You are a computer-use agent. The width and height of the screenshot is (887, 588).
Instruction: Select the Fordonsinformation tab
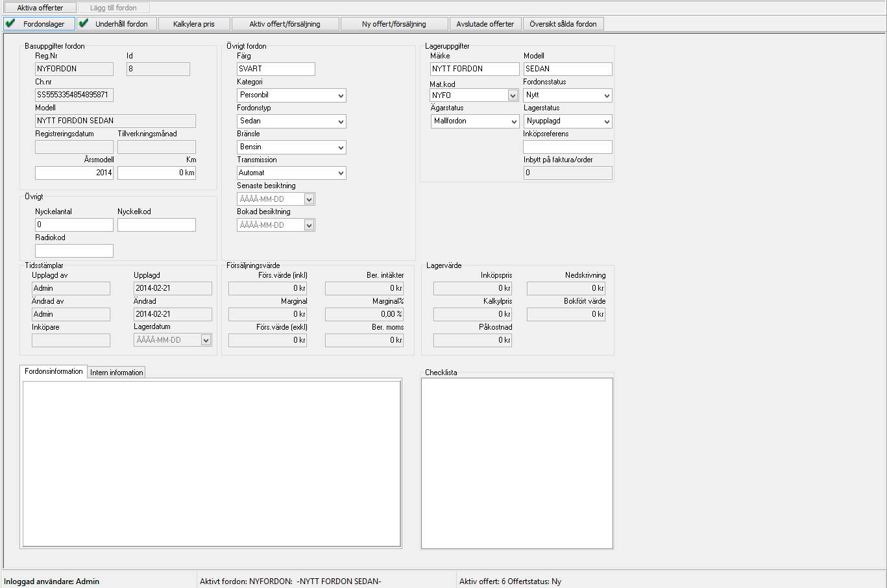tap(54, 371)
